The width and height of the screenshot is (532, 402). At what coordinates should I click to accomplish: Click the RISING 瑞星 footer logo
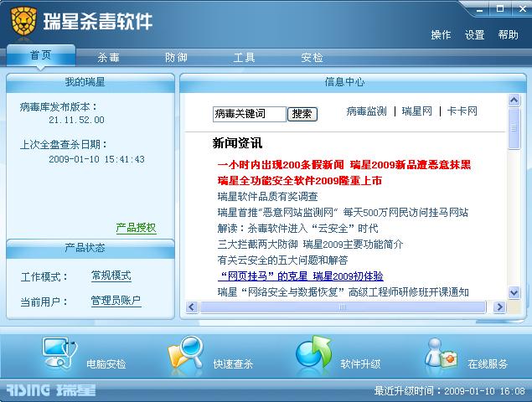click(51, 390)
